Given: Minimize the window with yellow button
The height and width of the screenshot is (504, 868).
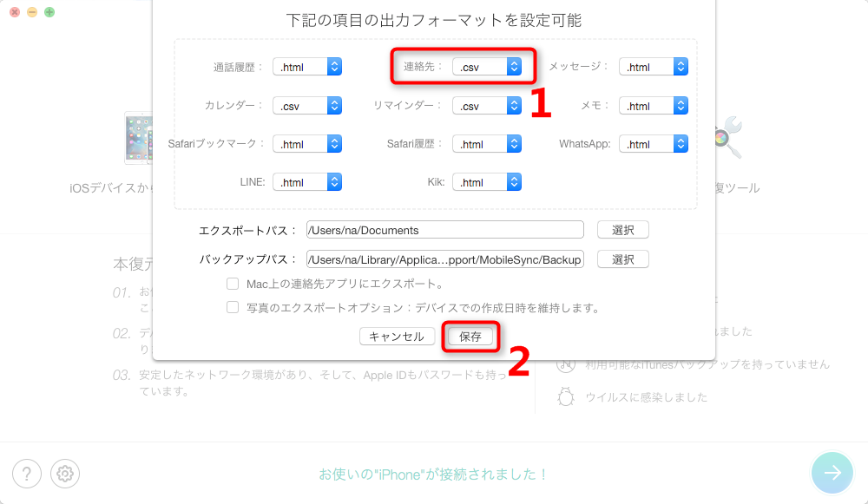Looking at the screenshot, I should [32, 11].
